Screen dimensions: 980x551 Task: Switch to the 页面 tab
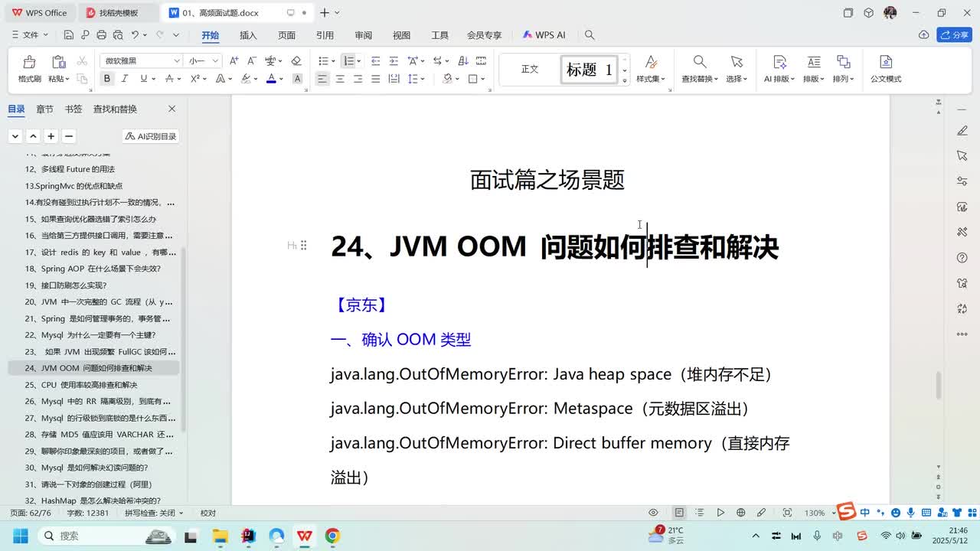[286, 35]
